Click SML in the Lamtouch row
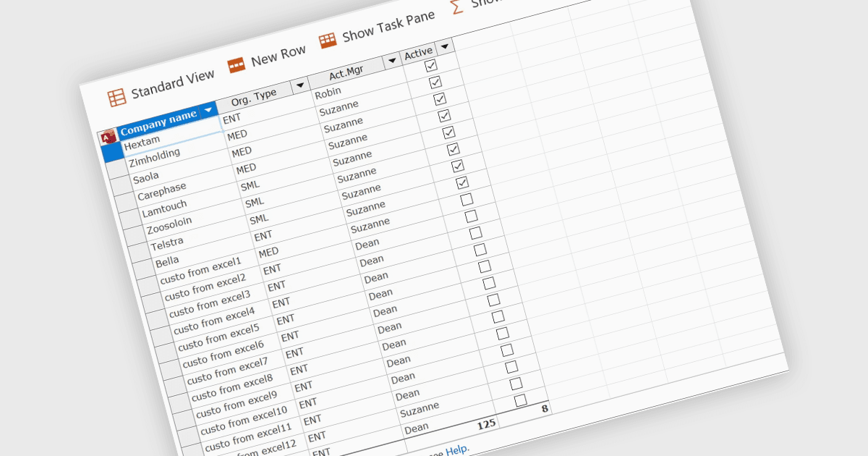Screen dimensions: 868x456 click(250, 185)
